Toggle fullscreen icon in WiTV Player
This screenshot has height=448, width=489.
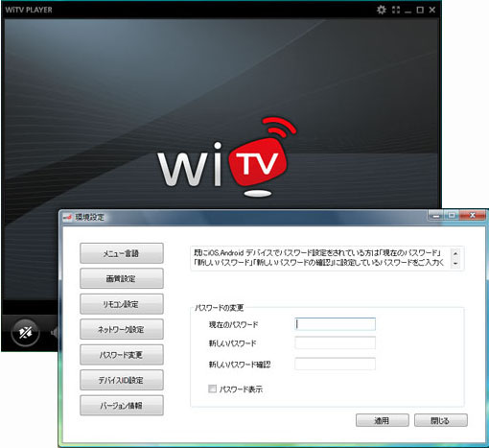(x=396, y=10)
